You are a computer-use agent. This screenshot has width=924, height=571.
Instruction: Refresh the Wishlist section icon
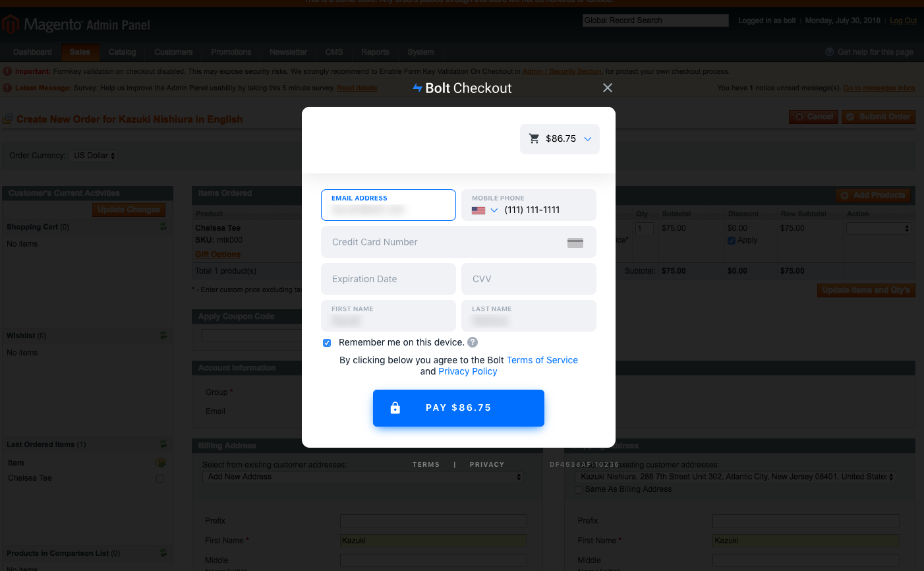(163, 336)
